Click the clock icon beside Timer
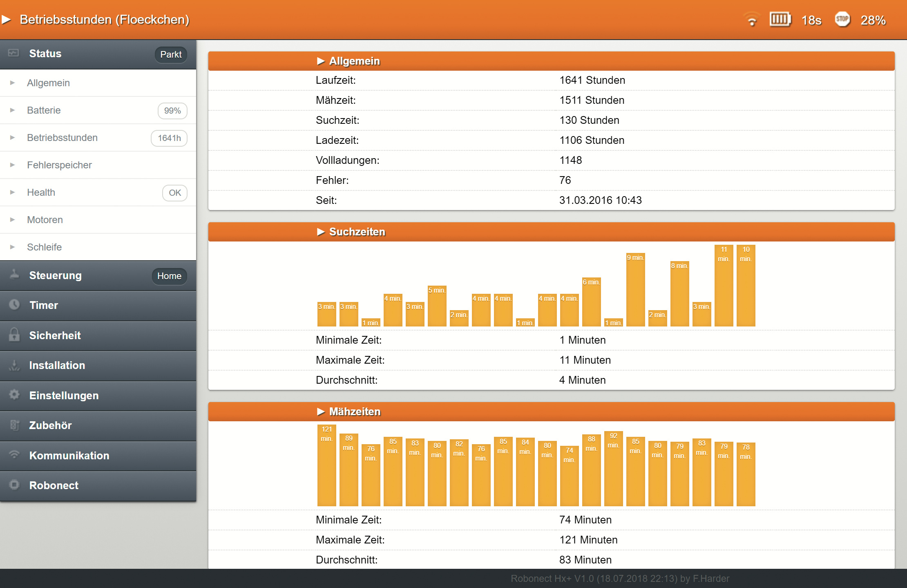907x588 pixels. click(14, 305)
